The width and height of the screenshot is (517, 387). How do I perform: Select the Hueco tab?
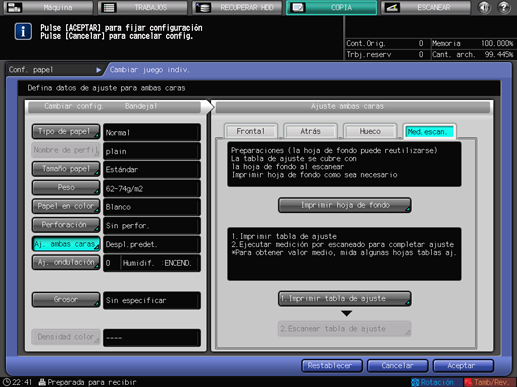coord(370,131)
